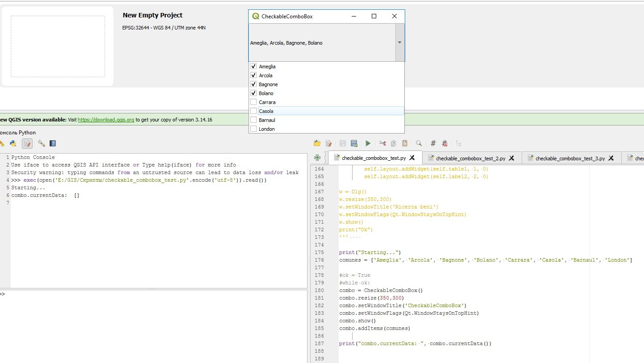Check the London checkbox

point(253,129)
